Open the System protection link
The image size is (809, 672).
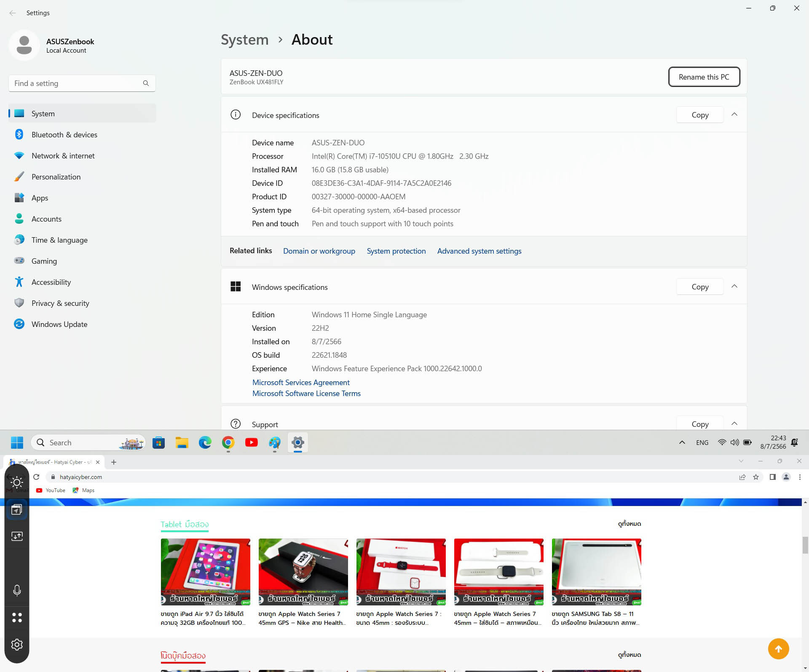tap(396, 251)
